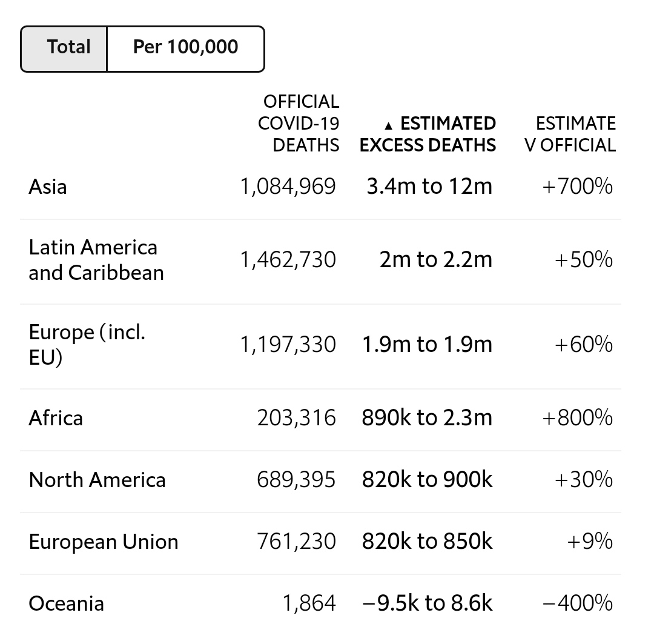The height and width of the screenshot is (644, 654).
Task: Click Oceania's −400% value
Action: click(577, 603)
